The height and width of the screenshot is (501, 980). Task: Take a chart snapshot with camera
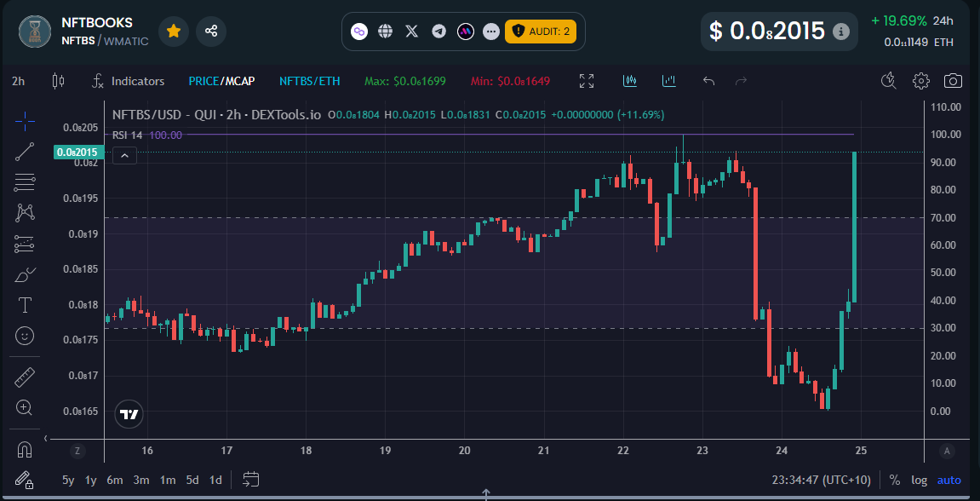click(x=953, y=81)
